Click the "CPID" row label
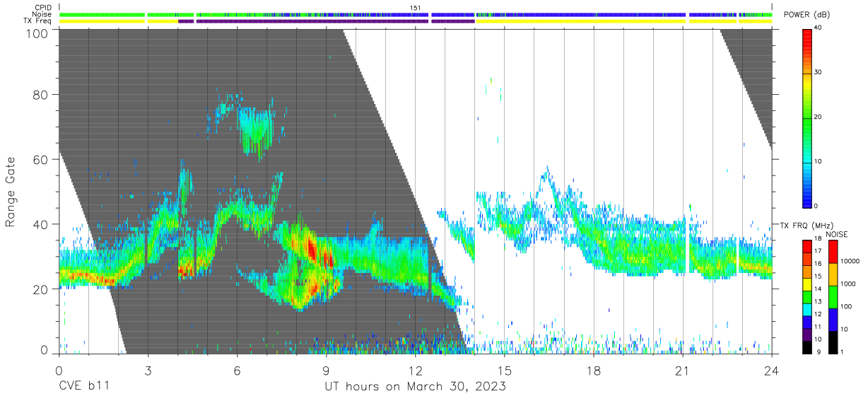The width and height of the screenshot is (868, 401). (x=43, y=8)
